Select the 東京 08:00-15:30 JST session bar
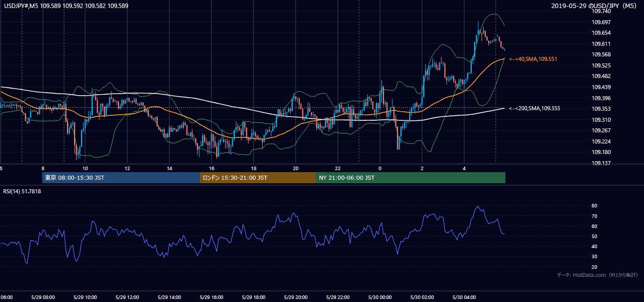 coord(121,178)
